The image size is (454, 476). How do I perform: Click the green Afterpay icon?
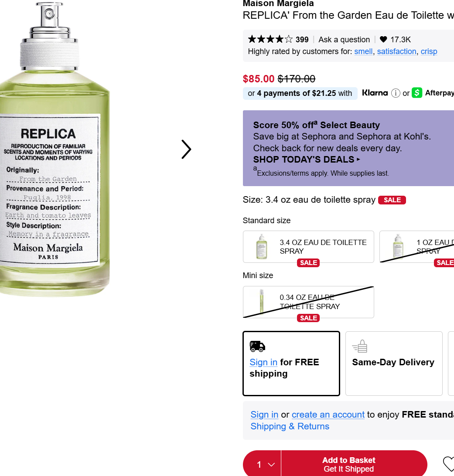click(x=416, y=93)
